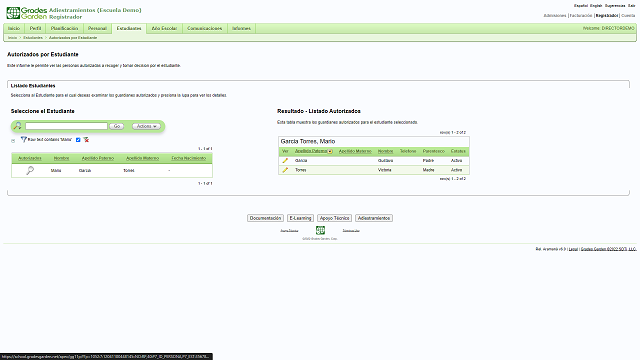The image size is (640, 360).
Task: Sort students by Autorizados column header
Action: [x=30, y=158]
